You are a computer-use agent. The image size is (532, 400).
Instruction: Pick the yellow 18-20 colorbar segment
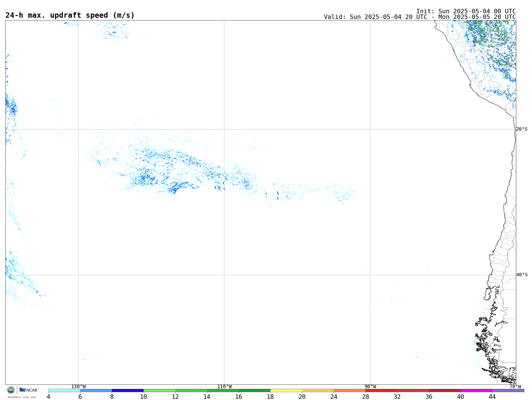click(286, 391)
